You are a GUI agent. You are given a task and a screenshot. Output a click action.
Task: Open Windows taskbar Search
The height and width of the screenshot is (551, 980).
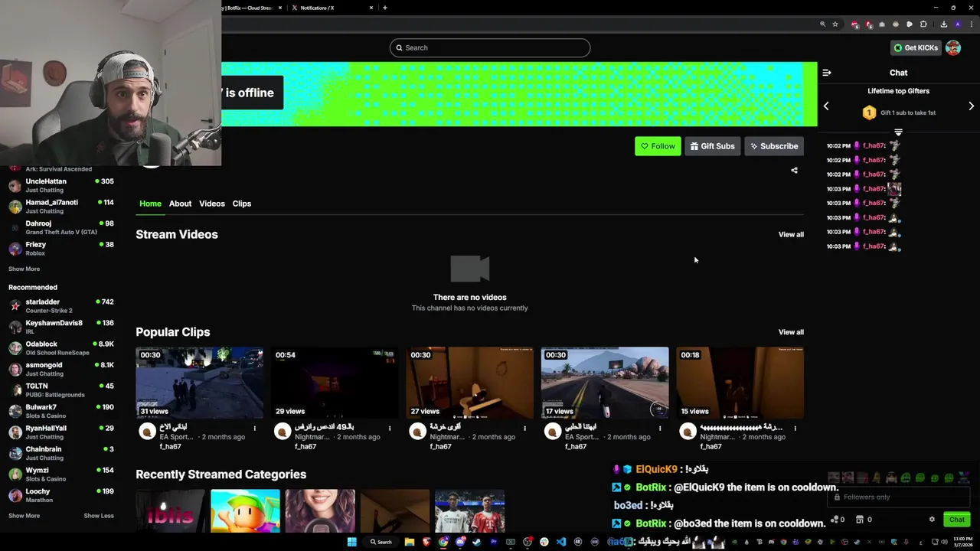point(381,542)
